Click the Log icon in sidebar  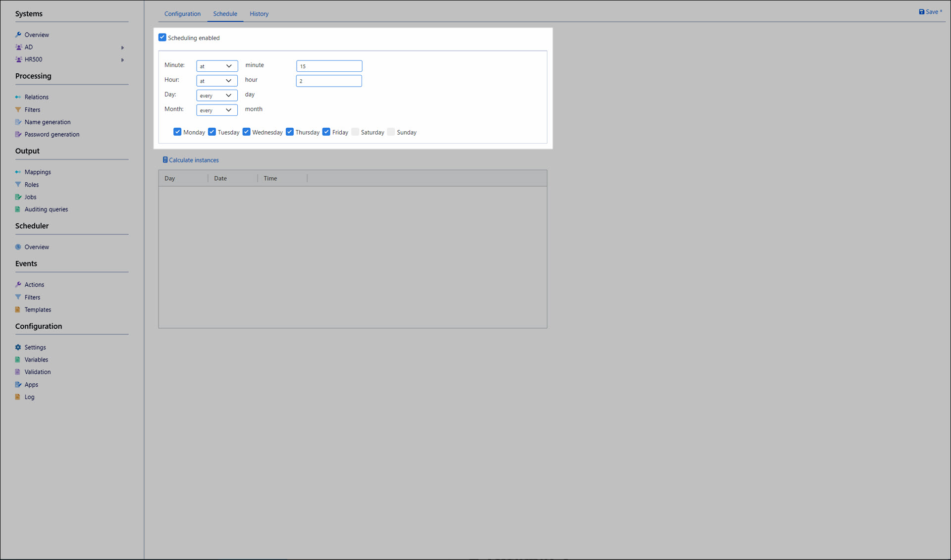coord(18,397)
